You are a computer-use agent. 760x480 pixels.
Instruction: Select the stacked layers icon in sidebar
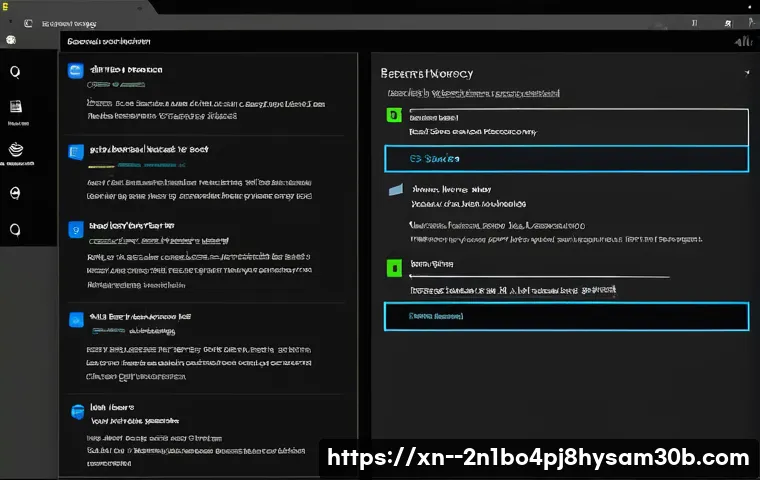point(15,151)
